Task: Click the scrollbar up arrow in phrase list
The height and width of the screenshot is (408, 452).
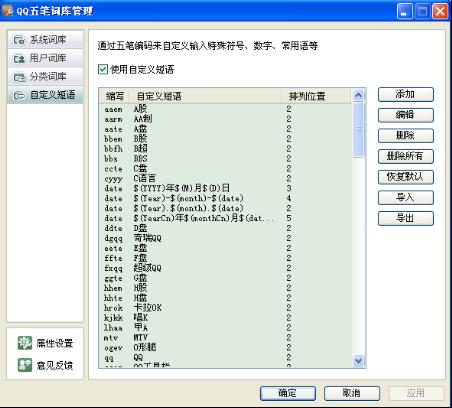Action: [358, 96]
